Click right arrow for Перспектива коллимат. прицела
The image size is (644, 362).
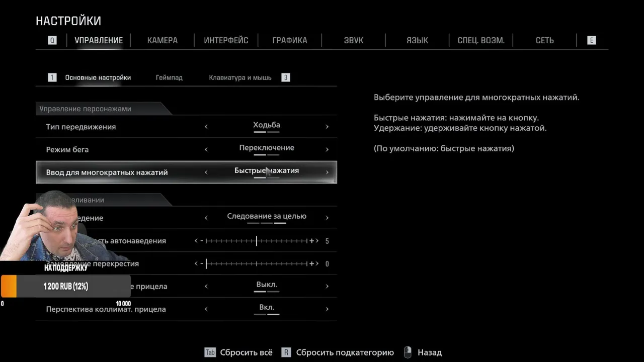pyautogui.click(x=327, y=309)
